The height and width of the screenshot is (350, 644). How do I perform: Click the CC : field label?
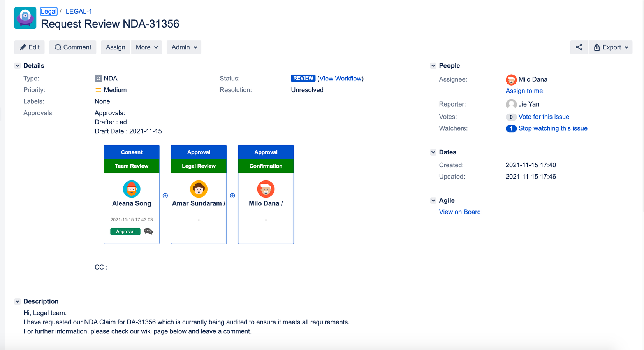(x=101, y=267)
